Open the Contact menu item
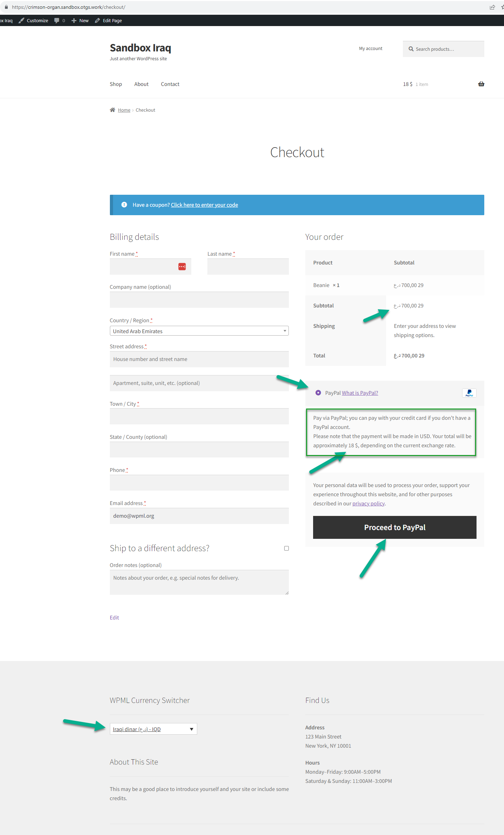Viewport: 504px width, 835px height. coord(170,84)
